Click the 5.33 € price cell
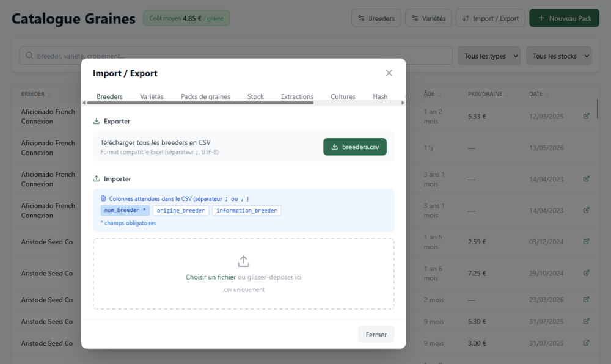611x364 pixels. (x=477, y=117)
